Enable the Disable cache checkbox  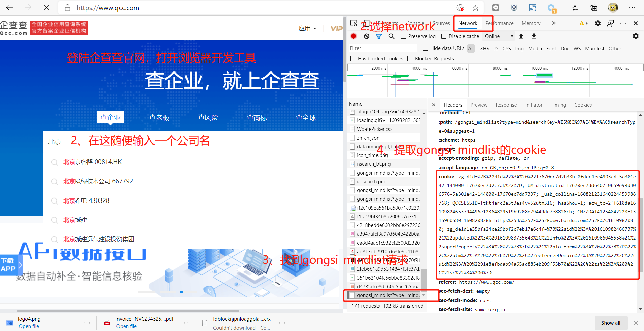coord(444,36)
